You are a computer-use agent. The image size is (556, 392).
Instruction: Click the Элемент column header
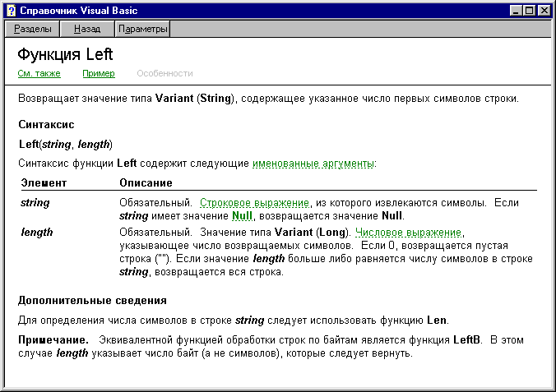(x=44, y=183)
